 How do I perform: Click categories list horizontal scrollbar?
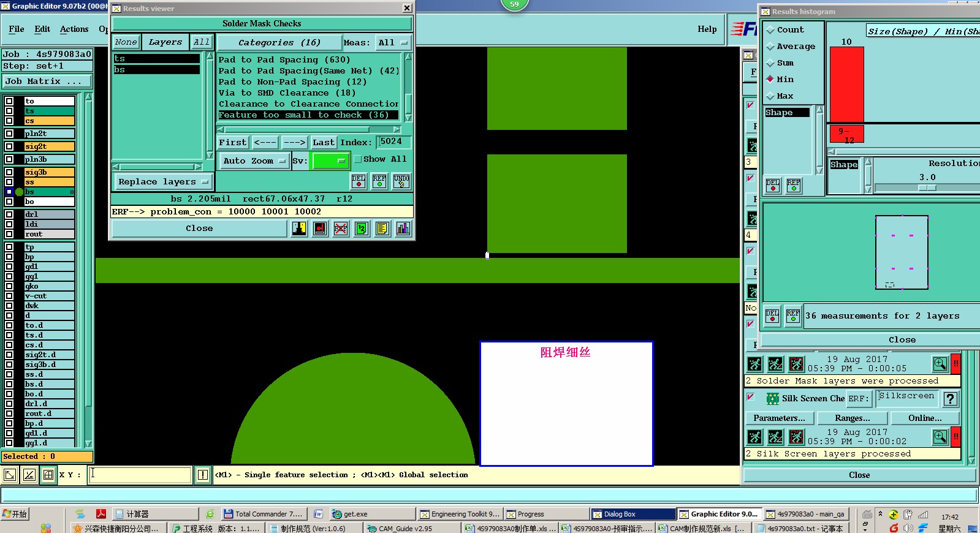pyautogui.click(x=309, y=129)
